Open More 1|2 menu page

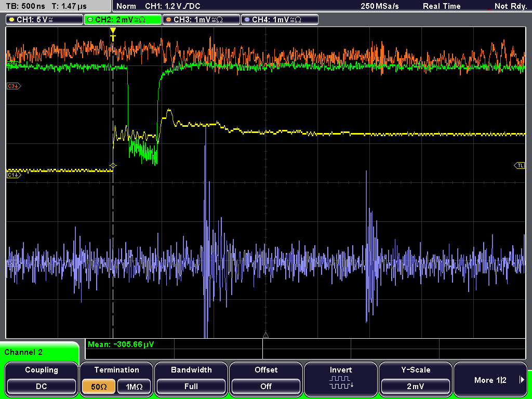point(490,379)
